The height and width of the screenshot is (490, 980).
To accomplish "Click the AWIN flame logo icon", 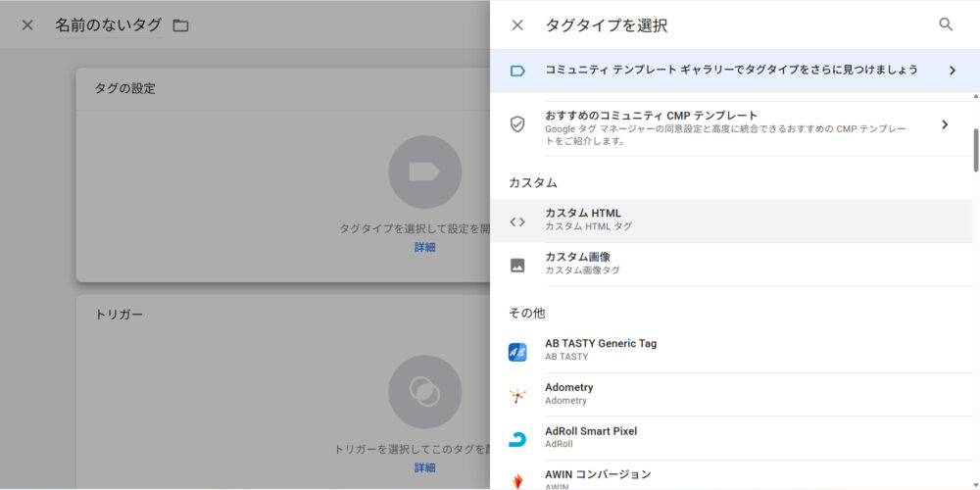I will coord(517,480).
